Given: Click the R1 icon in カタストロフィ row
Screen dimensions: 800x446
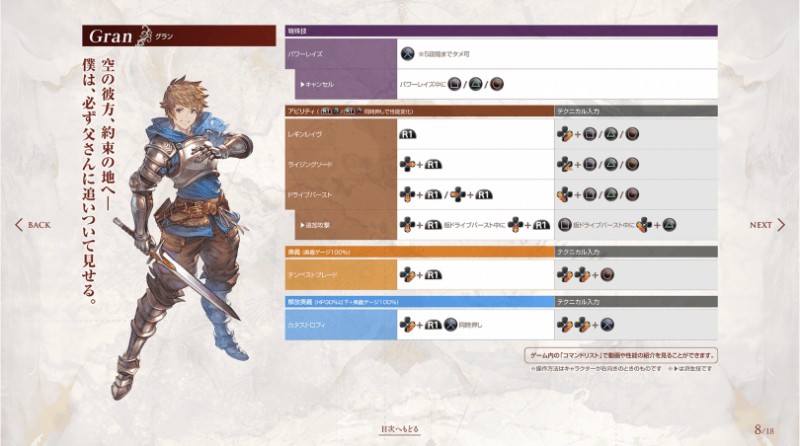Looking at the screenshot, I should click(x=433, y=325).
